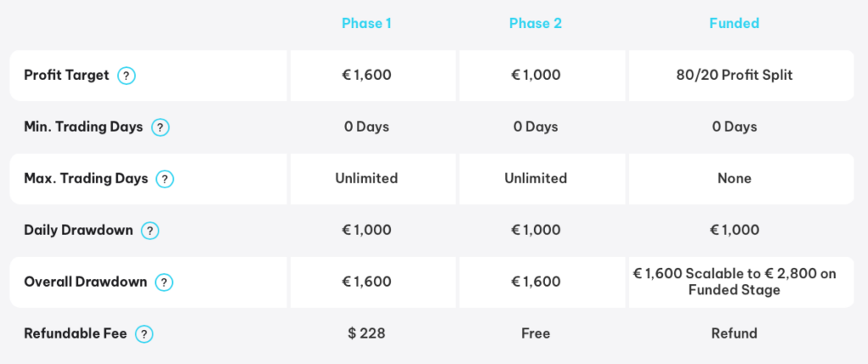Image resolution: width=868 pixels, height=364 pixels.
Task: Open Min. Trading Days help tooltip
Action: click(160, 127)
